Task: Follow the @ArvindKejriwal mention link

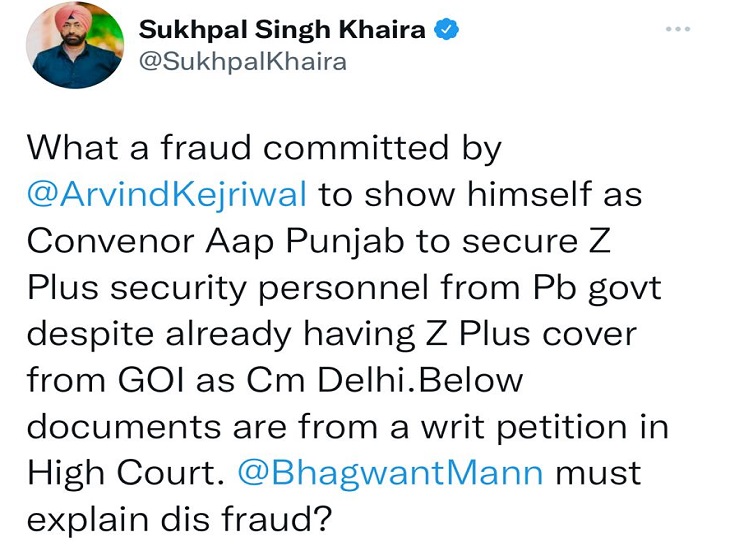Action: [x=168, y=194]
